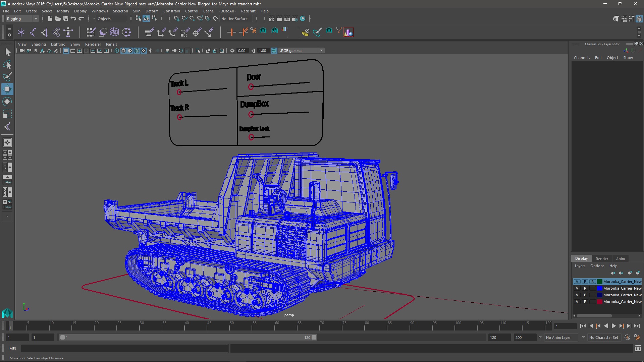Click the green color swatch of selected layer
Image resolution: width=644 pixels, height=362 pixels.
600,282
